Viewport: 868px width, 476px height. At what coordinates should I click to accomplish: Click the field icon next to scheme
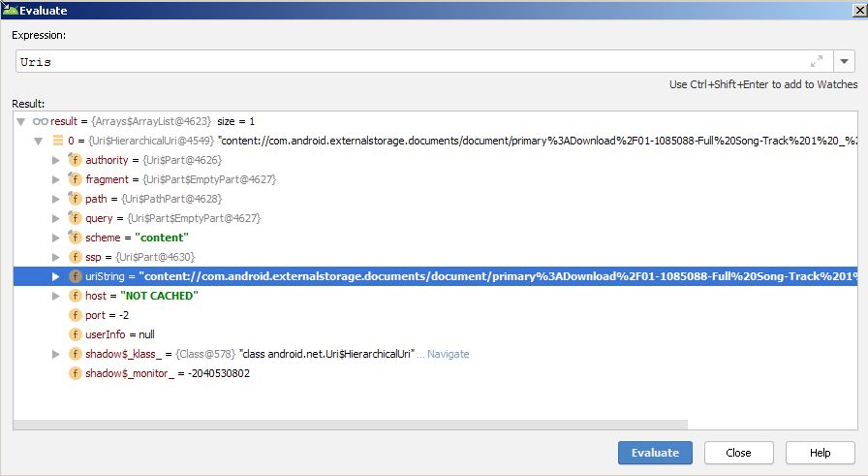tap(75, 238)
